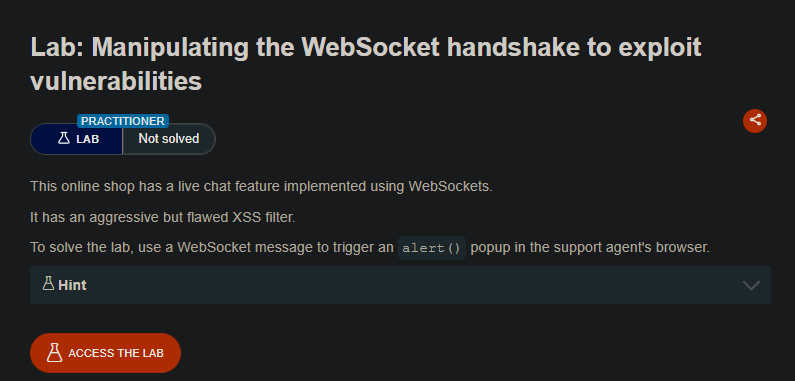
Task: Click the alert() code snippet
Action: click(431, 248)
